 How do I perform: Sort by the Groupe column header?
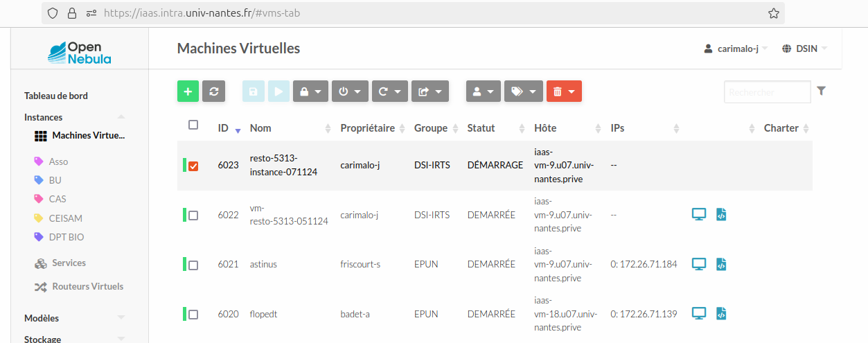pos(436,128)
